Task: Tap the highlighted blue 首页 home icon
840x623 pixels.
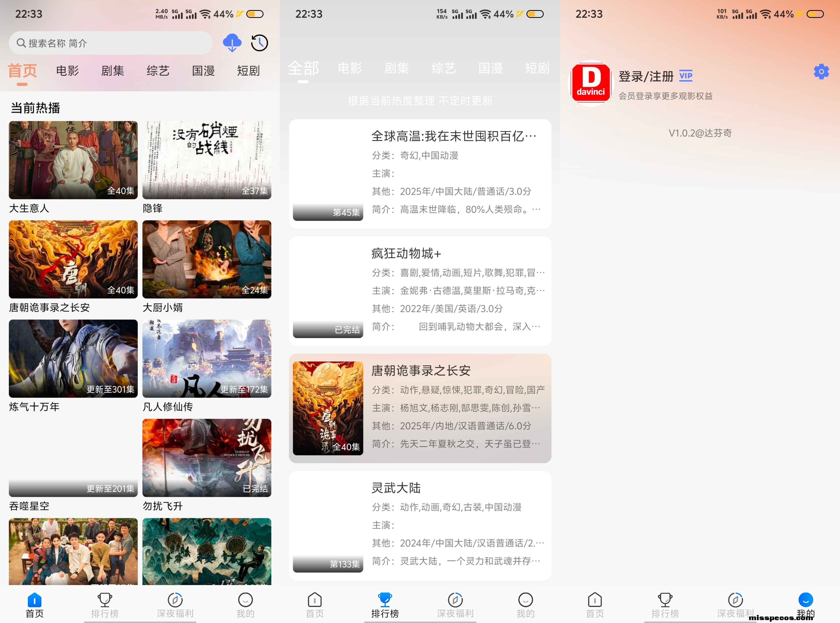Action: (x=34, y=600)
